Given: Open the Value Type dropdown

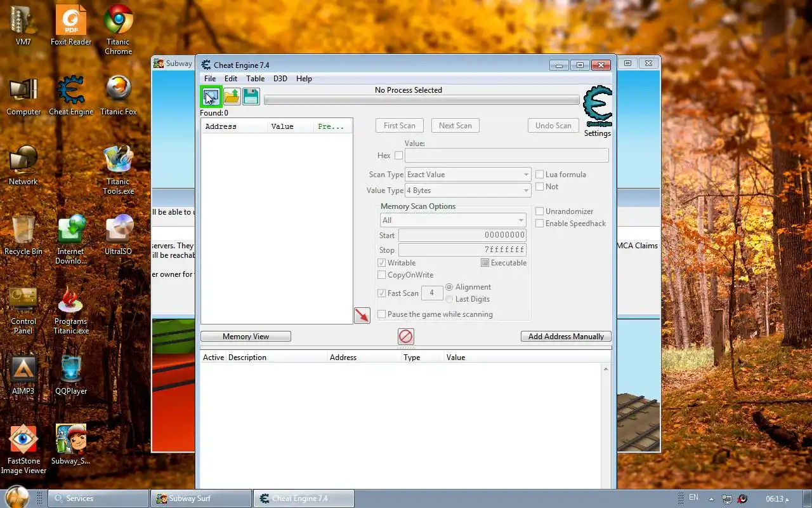Looking at the screenshot, I should [468, 190].
